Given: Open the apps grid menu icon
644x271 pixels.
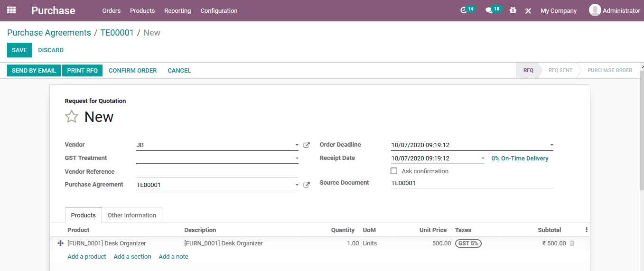Looking at the screenshot, I should (11, 10).
